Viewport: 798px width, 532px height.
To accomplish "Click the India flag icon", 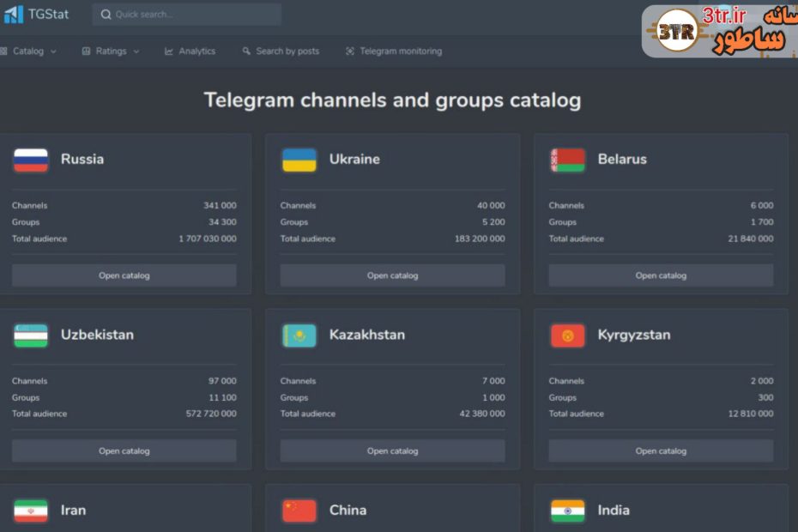I will (567, 511).
